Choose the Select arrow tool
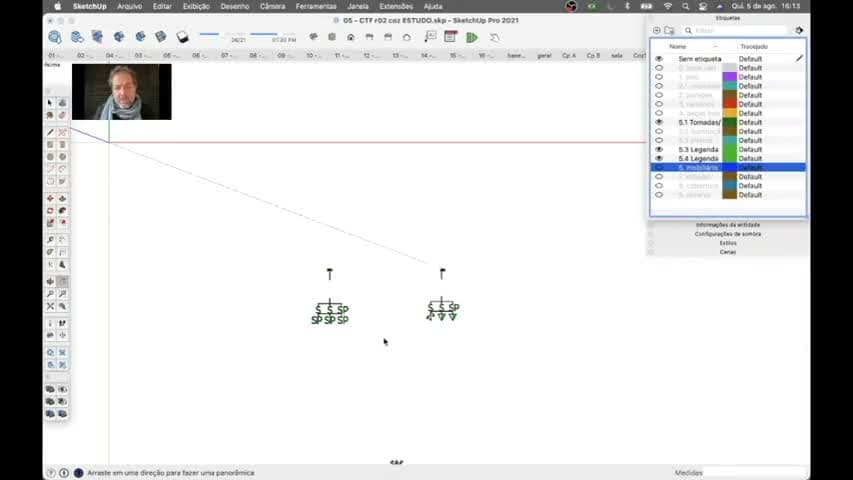Screen dimensions: 853x480 click(50, 103)
